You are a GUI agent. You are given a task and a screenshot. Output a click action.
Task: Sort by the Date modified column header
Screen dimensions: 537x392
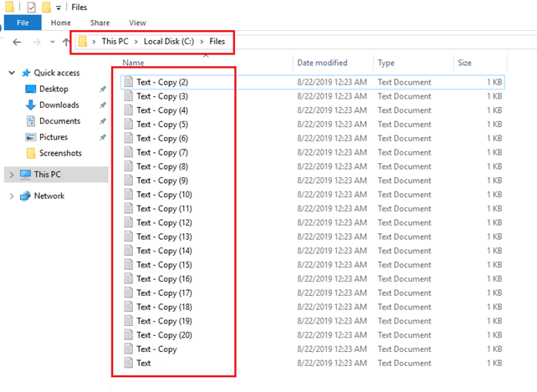(x=322, y=63)
